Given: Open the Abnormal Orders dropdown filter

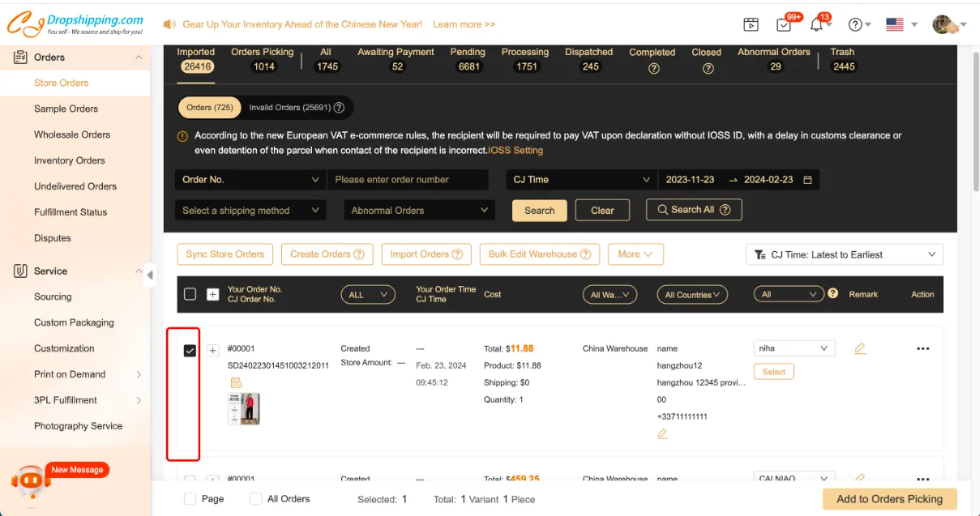Looking at the screenshot, I should 419,211.
